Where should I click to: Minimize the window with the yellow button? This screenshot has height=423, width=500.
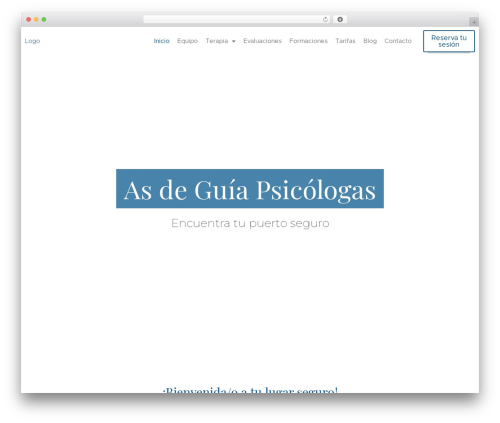[x=36, y=19]
